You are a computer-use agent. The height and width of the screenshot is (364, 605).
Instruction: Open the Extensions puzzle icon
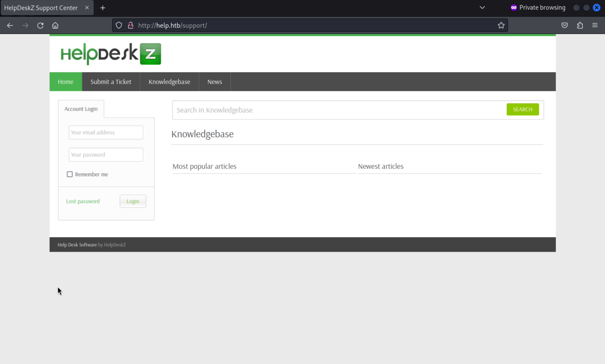pyautogui.click(x=580, y=25)
